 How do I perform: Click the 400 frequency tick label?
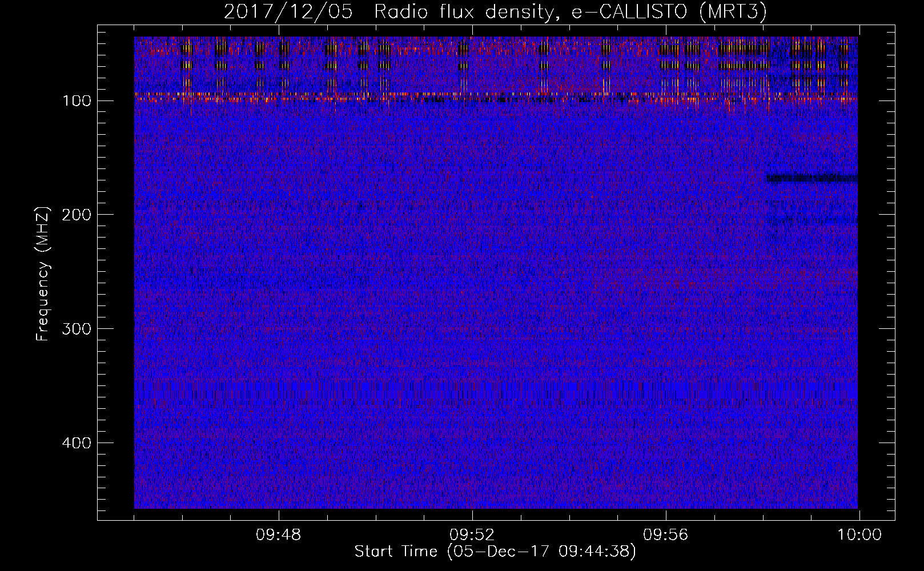point(77,443)
